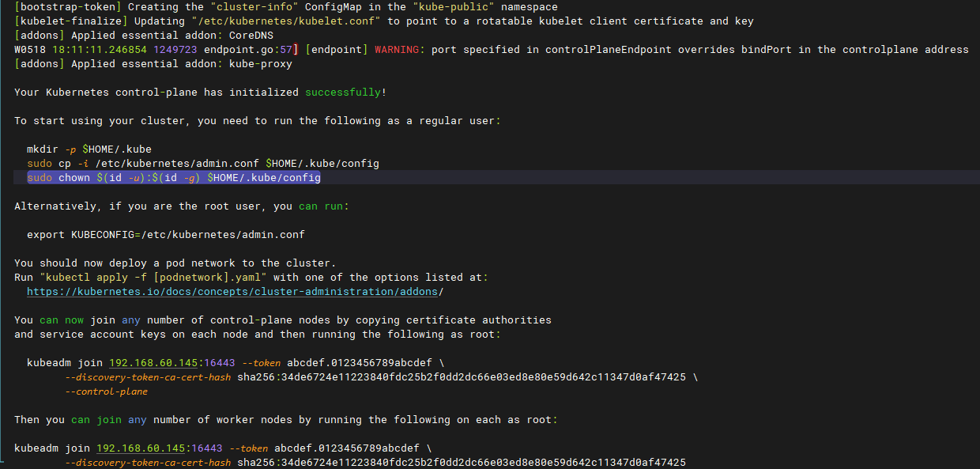Open the kubernetes.io addons documentation URL
The height and width of the screenshot is (469, 980).
pos(236,292)
